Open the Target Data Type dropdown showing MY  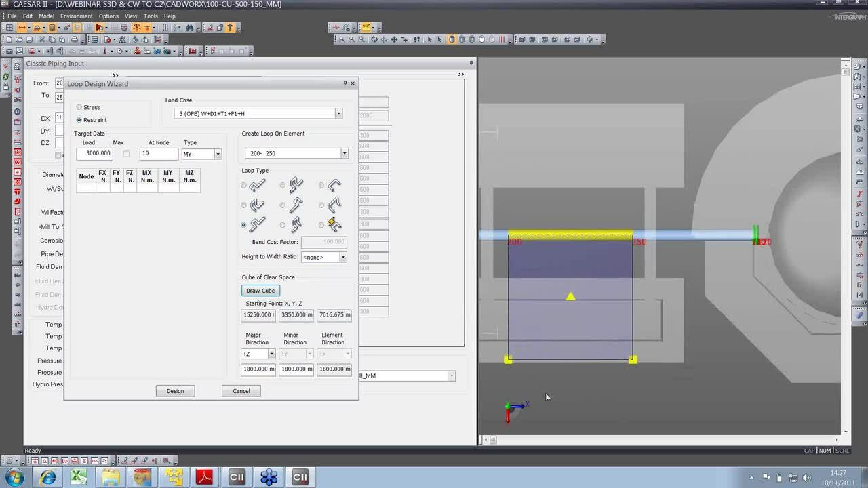(x=218, y=154)
